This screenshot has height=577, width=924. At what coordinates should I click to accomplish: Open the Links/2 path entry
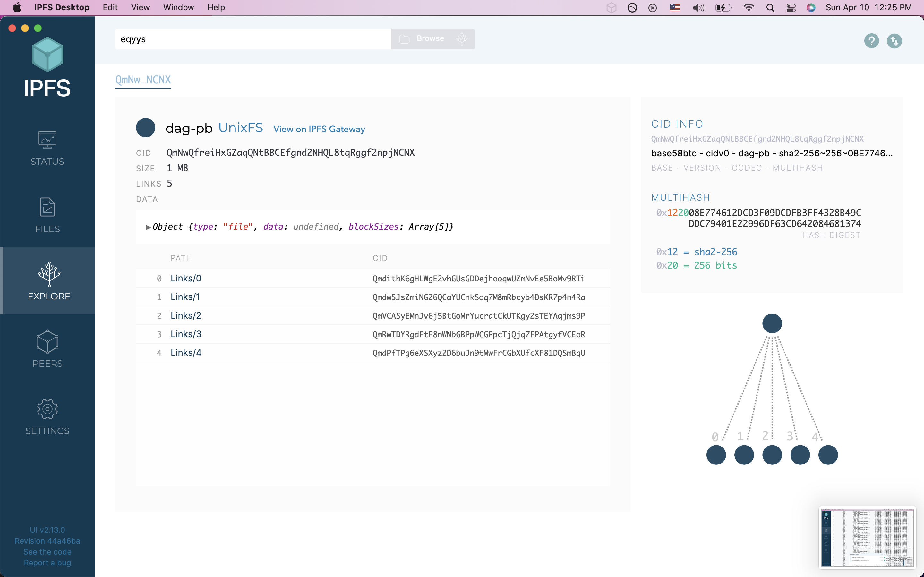click(185, 316)
